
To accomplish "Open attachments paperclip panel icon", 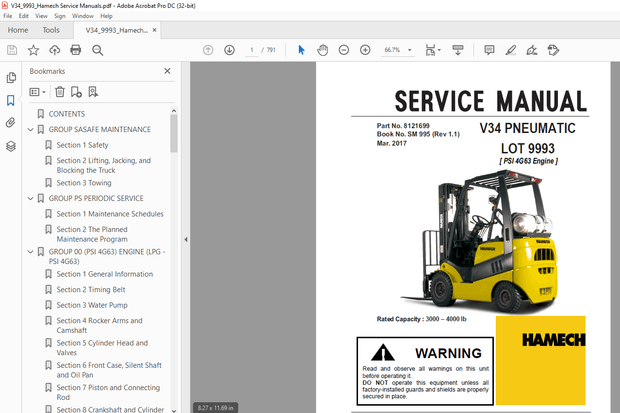I will 11,123.
